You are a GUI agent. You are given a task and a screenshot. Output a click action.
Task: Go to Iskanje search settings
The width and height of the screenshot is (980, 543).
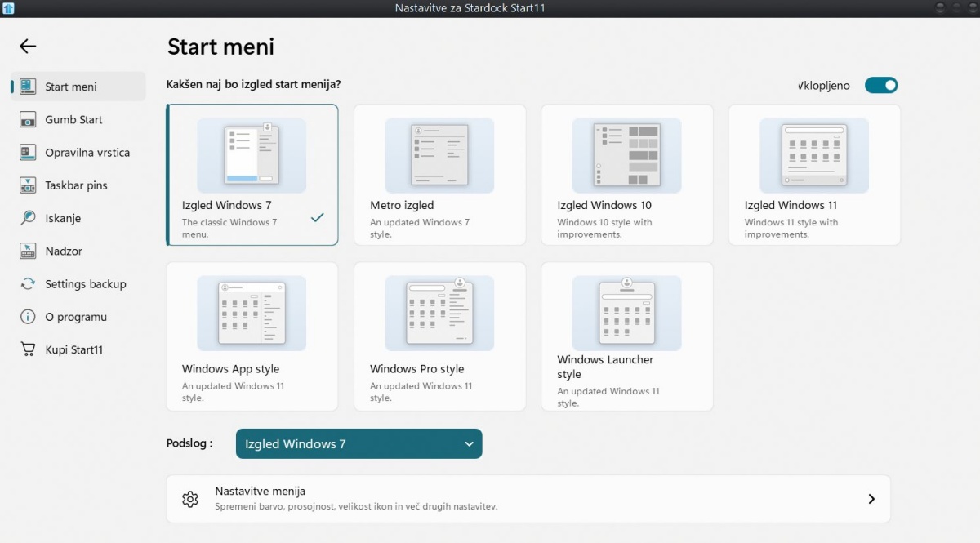(x=78, y=218)
